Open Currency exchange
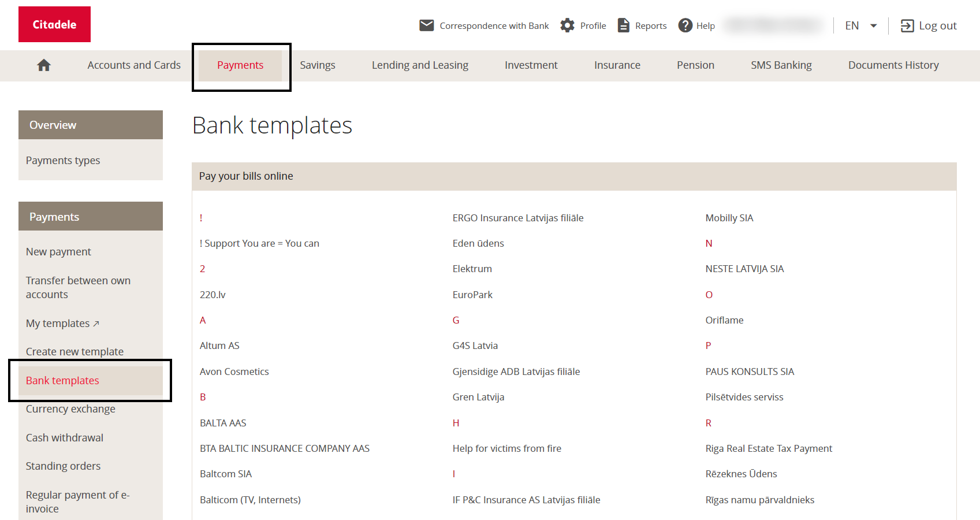The width and height of the screenshot is (980, 520). click(70, 408)
